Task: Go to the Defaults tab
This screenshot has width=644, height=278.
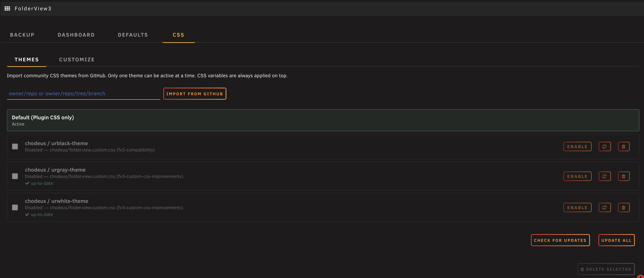Action: pos(133,35)
